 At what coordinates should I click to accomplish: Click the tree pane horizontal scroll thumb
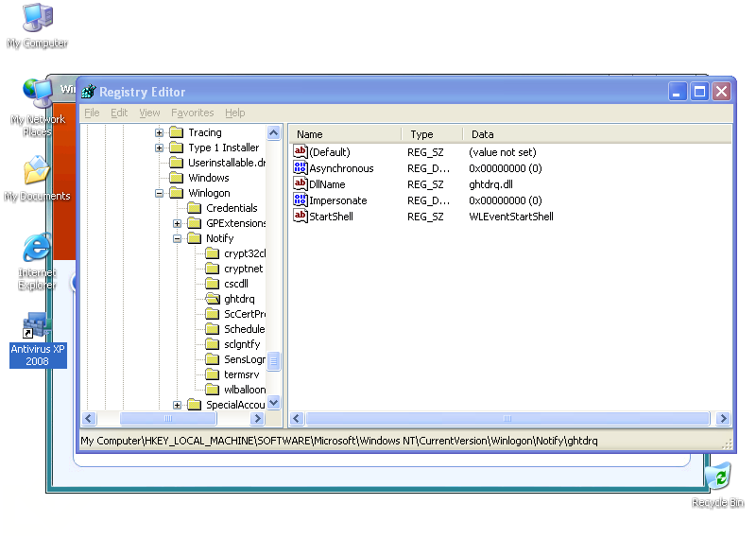[x=168, y=418]
